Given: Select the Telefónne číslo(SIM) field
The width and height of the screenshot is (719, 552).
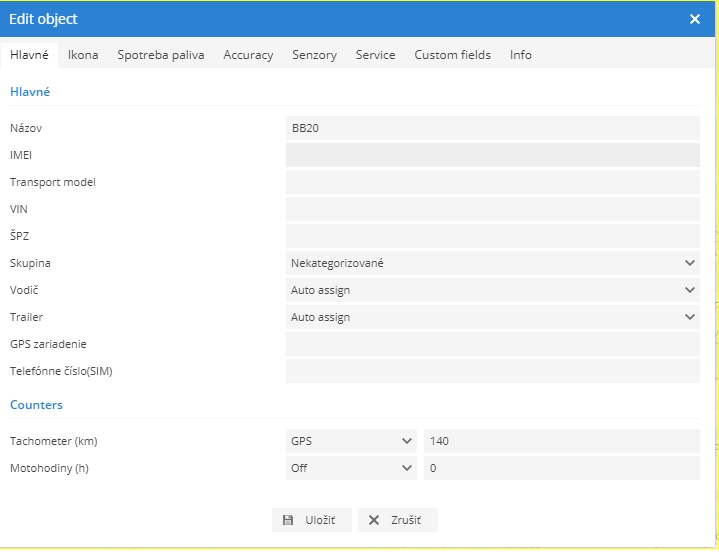Looking at the screenshot, I should (x=492, y=371).
